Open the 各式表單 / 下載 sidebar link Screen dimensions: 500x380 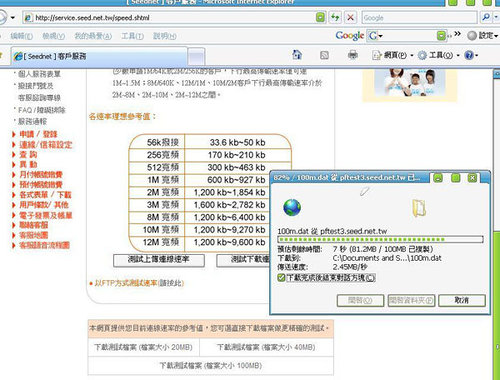pos(45,195)
